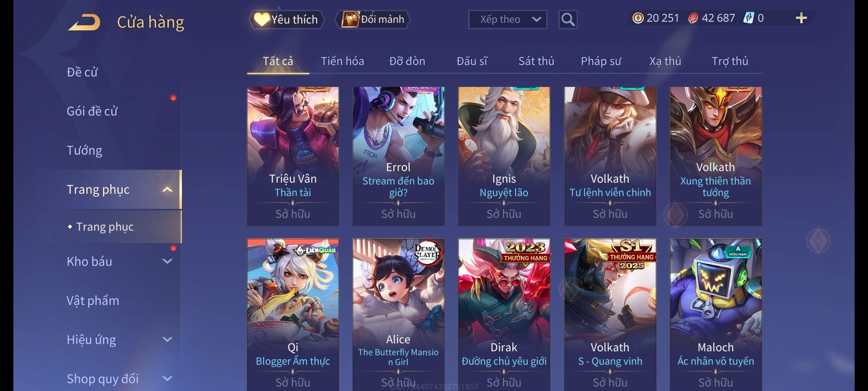
Task: Expand the Hiệu ứng sidebar section
Action: (x=167, y=340)
